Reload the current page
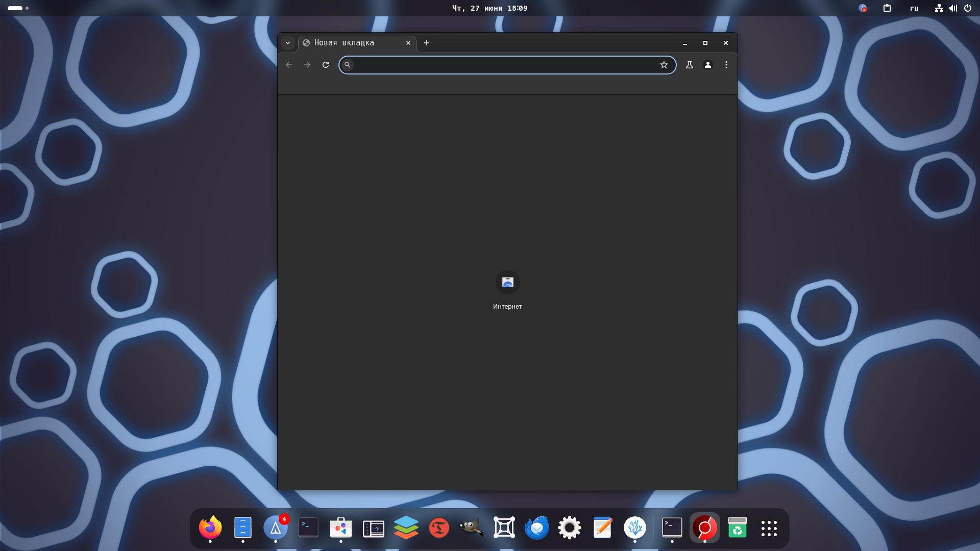This screenshot has height=551, width=980. [326, 65]
